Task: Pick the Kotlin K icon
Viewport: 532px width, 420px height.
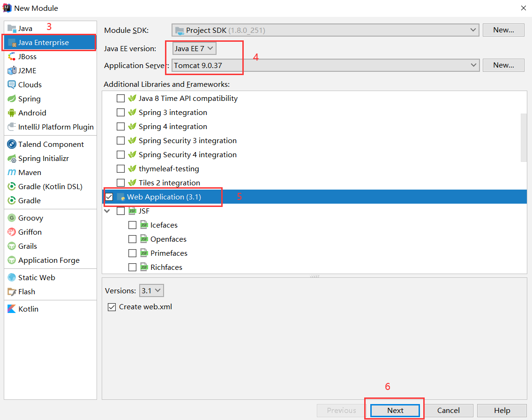Action: [x=12, y=309]
